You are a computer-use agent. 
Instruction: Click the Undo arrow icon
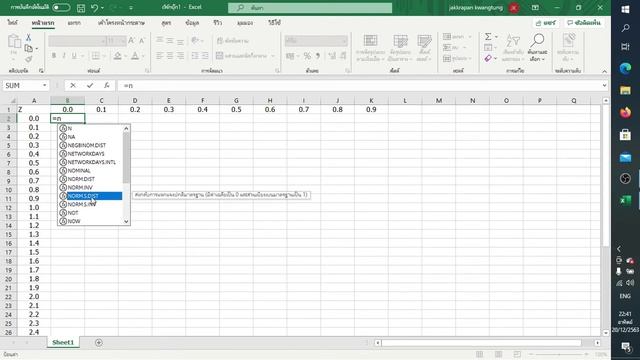tap(94, 8)
